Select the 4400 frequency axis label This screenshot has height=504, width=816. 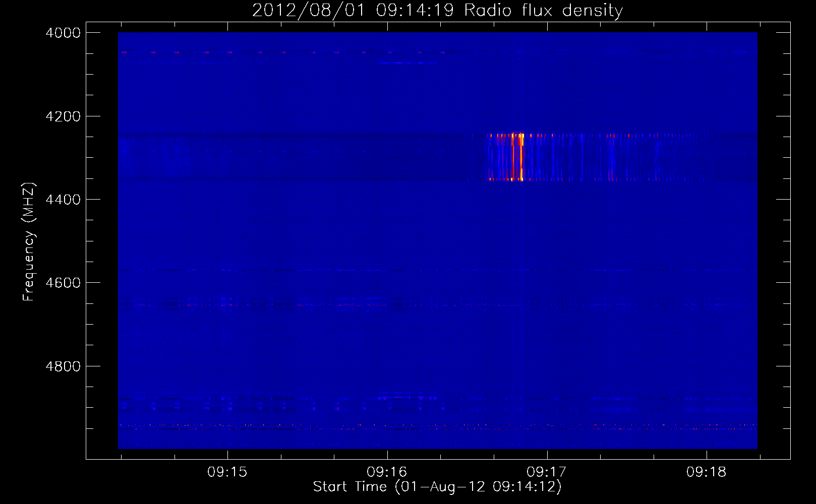pyautogui.click(x=63, y=200)
